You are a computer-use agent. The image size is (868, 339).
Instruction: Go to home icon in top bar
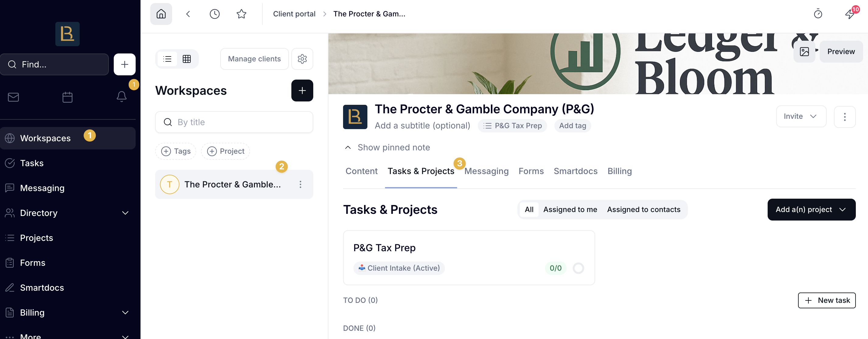tap(161, 14)
